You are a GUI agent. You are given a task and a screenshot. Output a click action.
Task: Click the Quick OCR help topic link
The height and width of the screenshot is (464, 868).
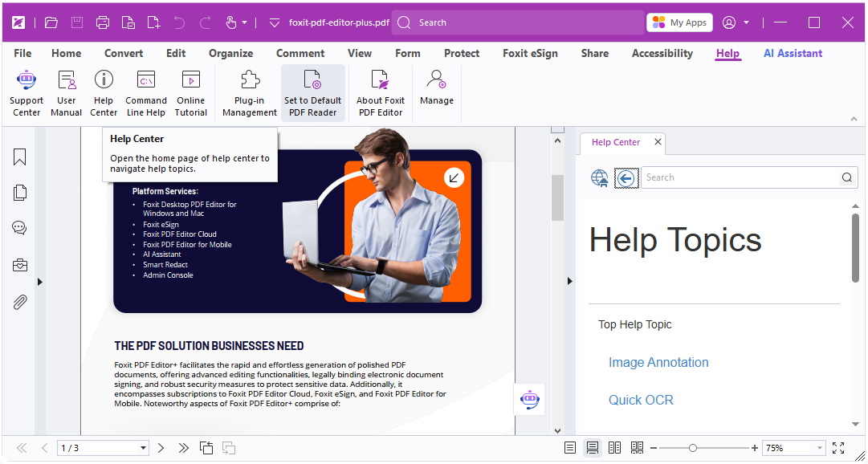641,400
